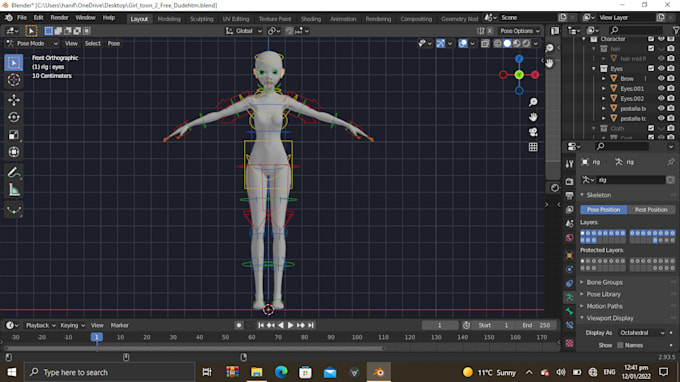
Task: Toggle X-Ray display in viewport header
Action: (485, 43)
